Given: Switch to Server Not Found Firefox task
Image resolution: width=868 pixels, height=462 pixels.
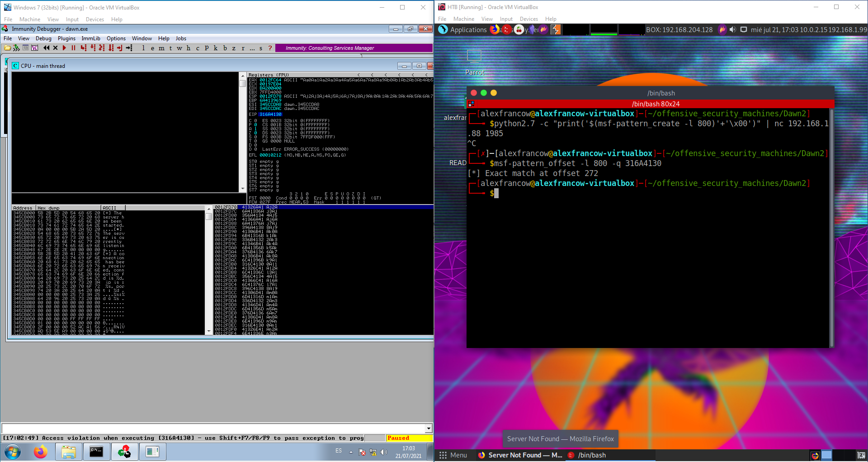Looking at the screenshot, I should point(520,455).
